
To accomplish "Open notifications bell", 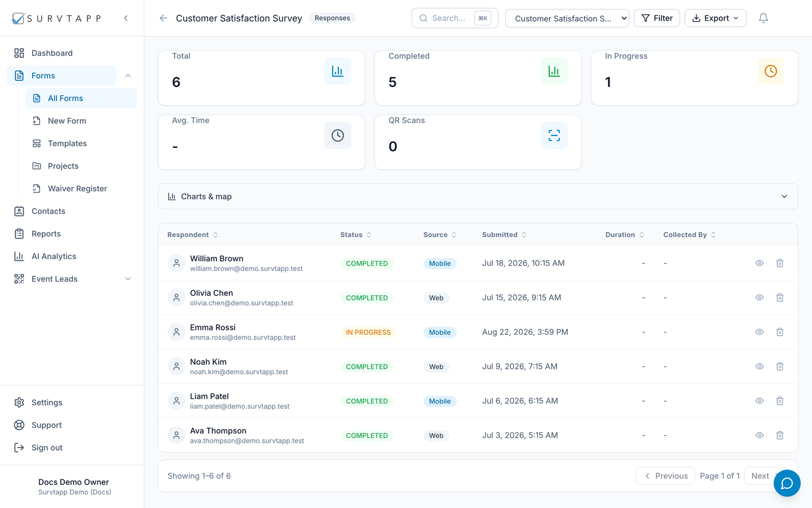I will pos(764,18).
